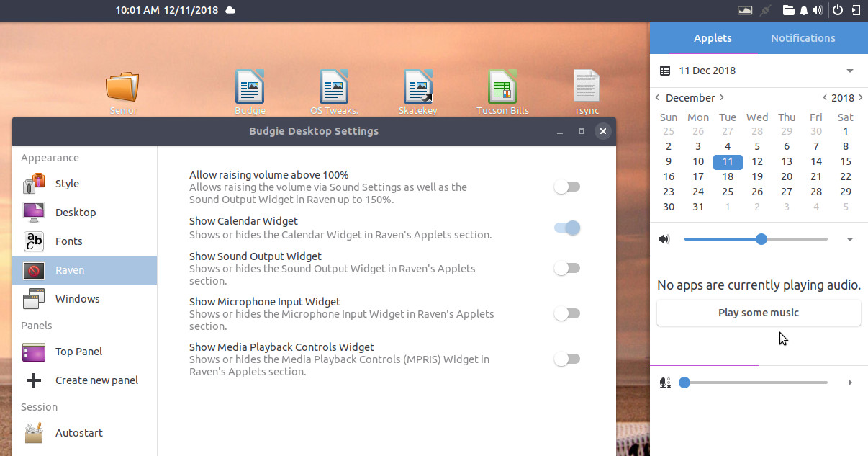
Task: Toggle Show Media Playback Controls Widget
Action: coord(567,359)
